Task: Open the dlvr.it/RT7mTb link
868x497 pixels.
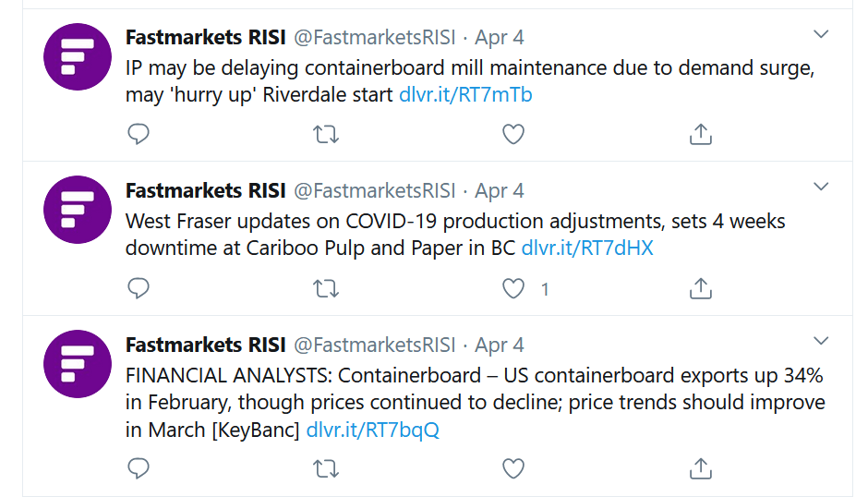Action: 465,95
